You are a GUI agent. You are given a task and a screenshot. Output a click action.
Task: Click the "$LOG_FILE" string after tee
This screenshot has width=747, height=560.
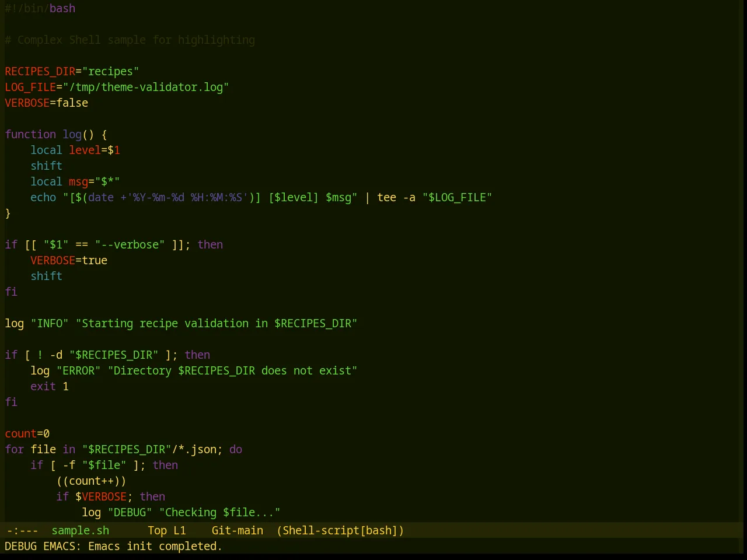[457, 197]
